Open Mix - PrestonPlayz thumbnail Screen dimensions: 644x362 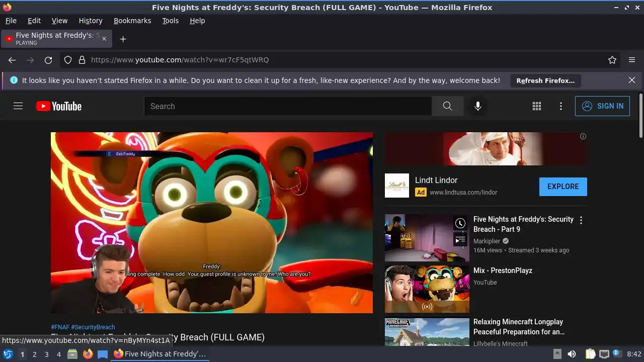[x=427, y=289]
